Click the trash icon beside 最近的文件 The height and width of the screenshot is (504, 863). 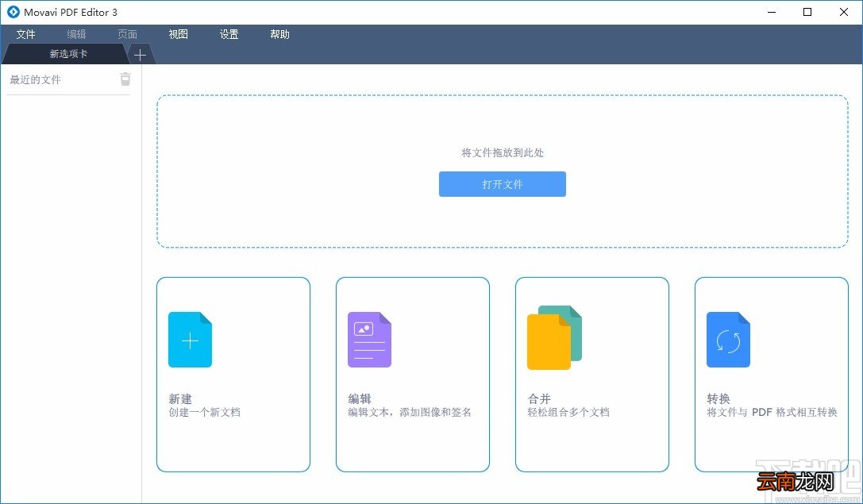[125, 79]
